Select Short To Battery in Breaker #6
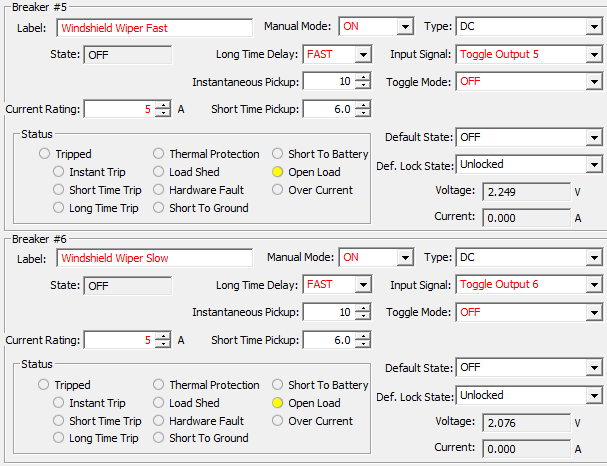Image resolution: width=607 pixels, height=466 pixels. [278, 385]
